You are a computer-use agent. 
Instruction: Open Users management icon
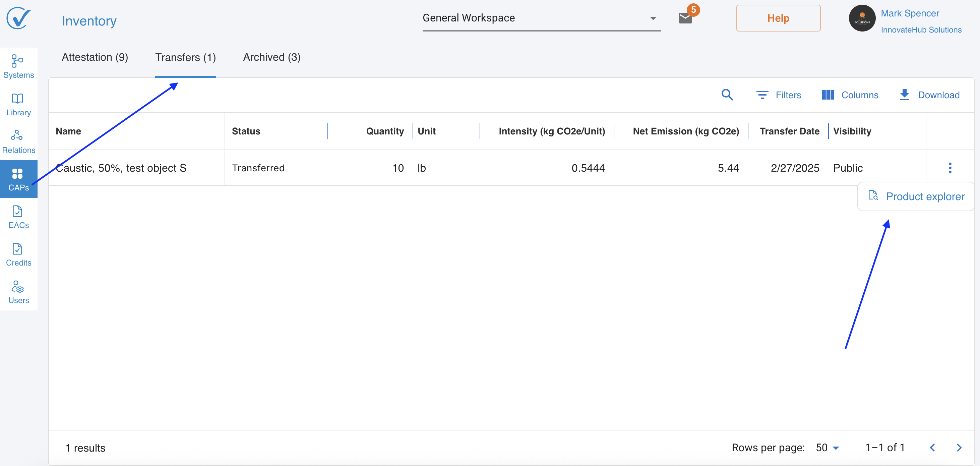coord(18,292)
